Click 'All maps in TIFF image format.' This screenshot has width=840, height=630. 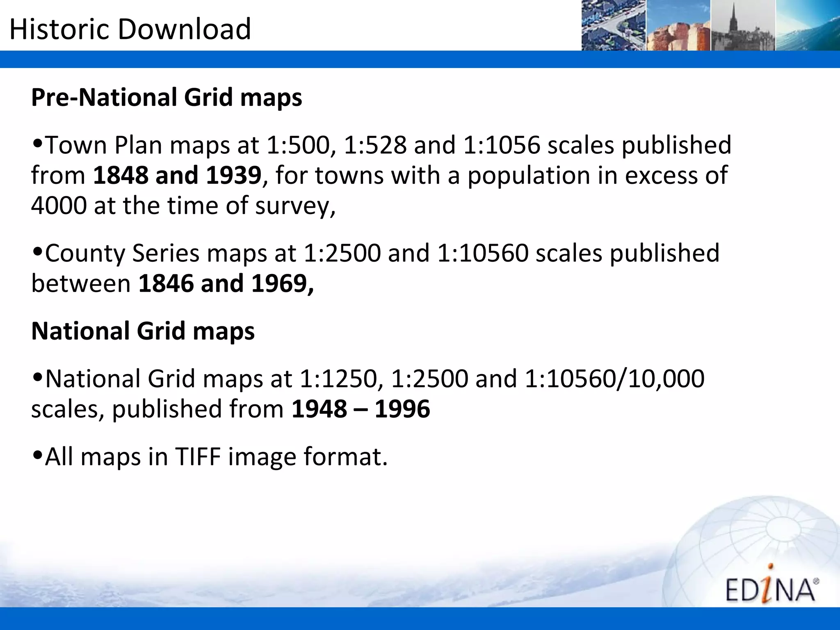tap(210, 457)
